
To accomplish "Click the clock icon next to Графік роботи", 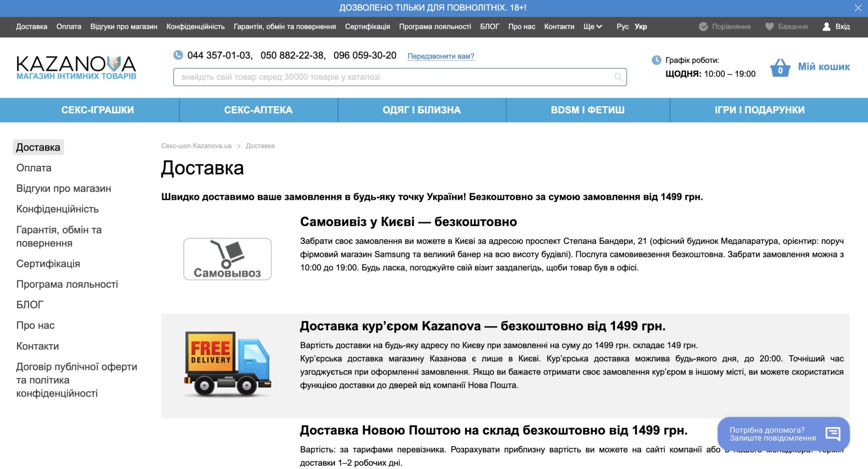I will 656,60.
